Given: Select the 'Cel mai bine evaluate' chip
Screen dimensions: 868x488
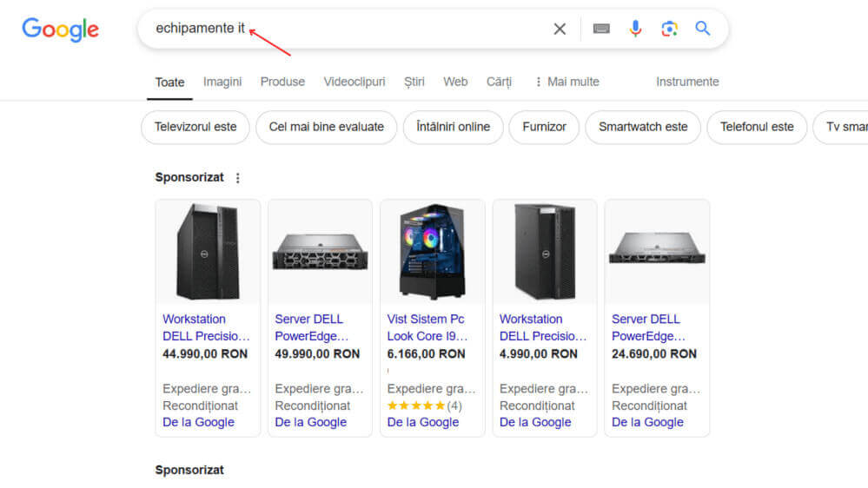Looking at the screenshot, I should pyautogui.click(x=326, y=128).
